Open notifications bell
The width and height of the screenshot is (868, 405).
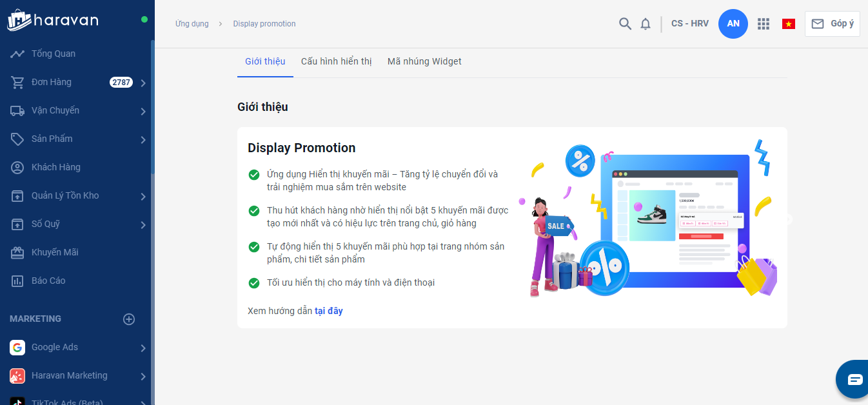pyautogui.click(x=646, y=24)
